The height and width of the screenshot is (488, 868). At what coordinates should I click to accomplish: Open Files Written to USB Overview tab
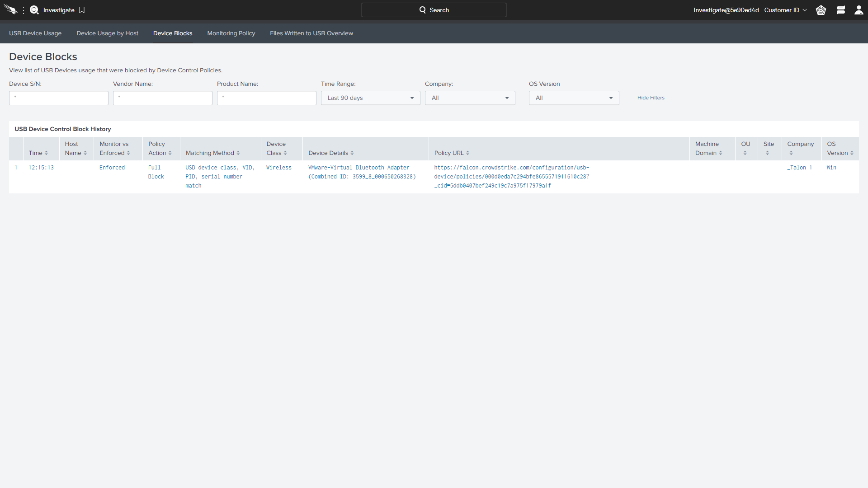tap(311, 33)
